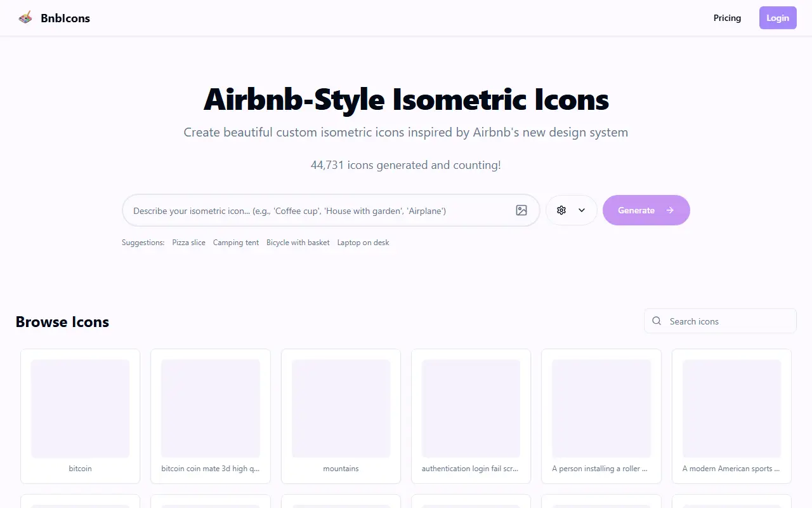Click the 'Browse Icons' heading
The height and width of the screenshot is (508, 812).
62,322
